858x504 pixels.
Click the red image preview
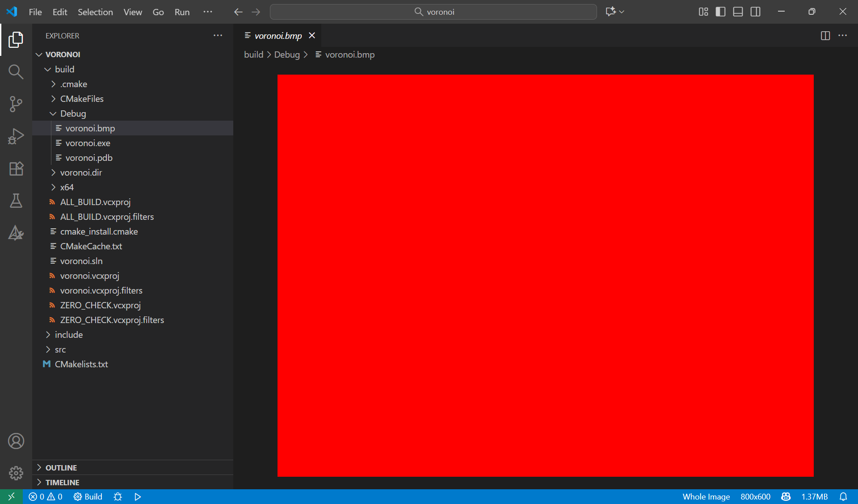(x=545, y=276)
